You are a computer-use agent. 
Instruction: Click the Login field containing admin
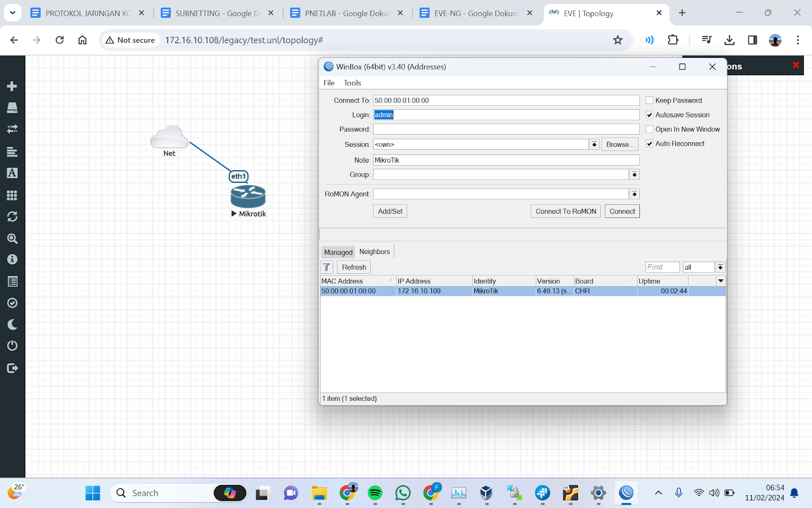click(x=506, y=115)
